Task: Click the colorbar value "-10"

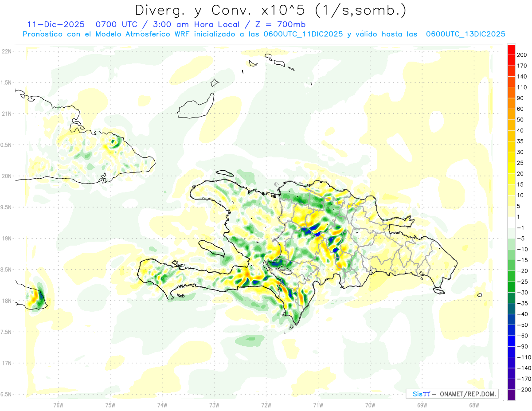Action: (522, 249)
